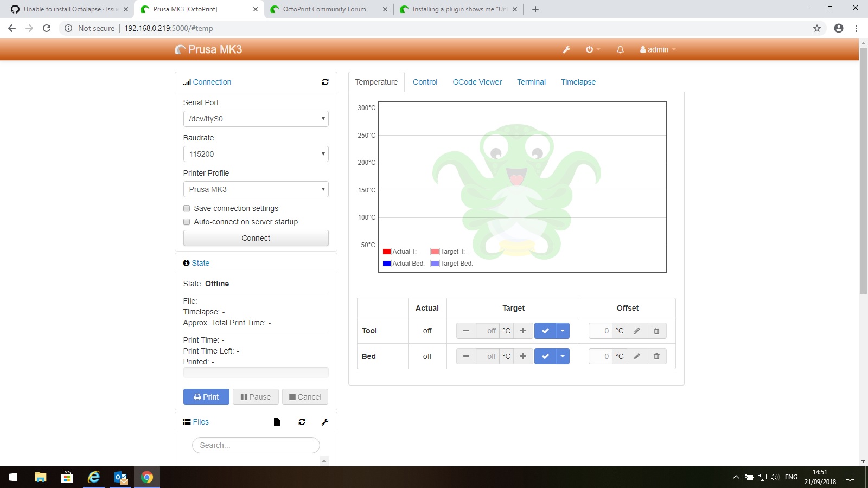The image size is (868, 488).
Task: Open Chrome three-dot menu
Action: [x=857, y=28]
